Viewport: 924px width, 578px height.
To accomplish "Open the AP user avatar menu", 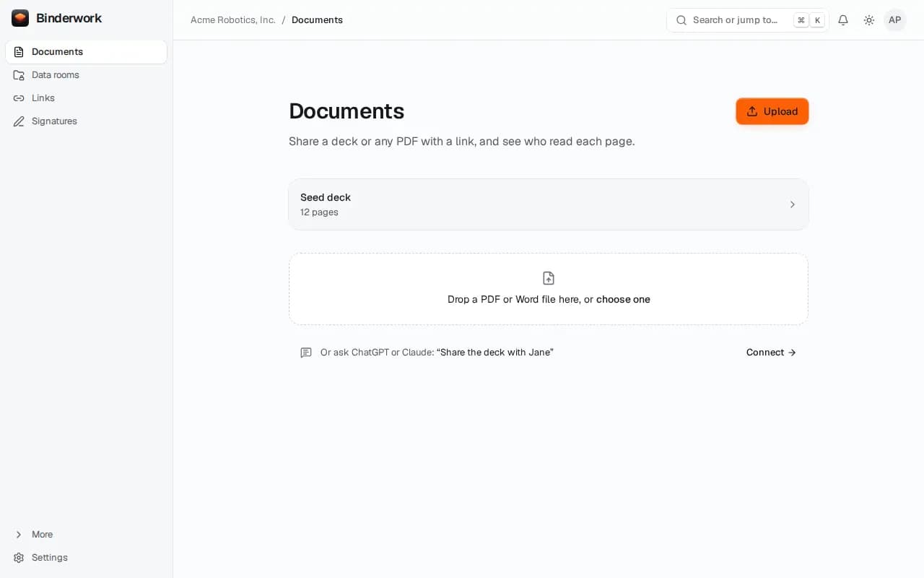I will click(895, 20).
